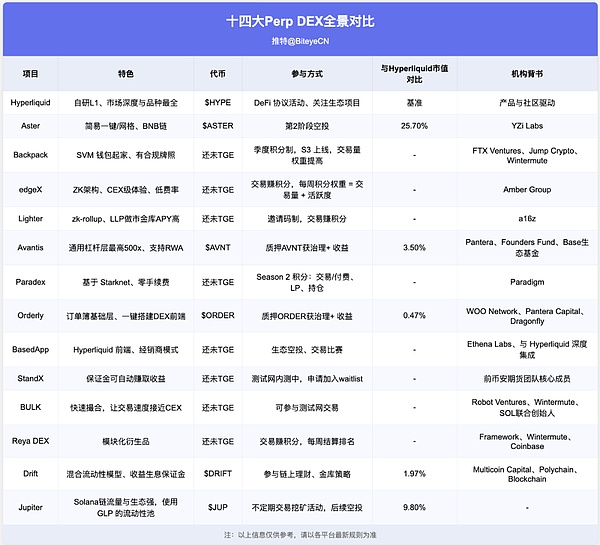The height and width of the screenshot is (545, 600).
Task: Click the title "十四大Perp DEX全景对比"
Action: 300,21
